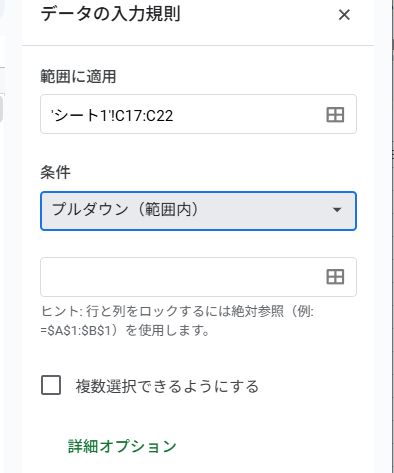This screenshot has height=473, width=394.
Task: Click the プルダウン text inside condition selector
Action: point(90,209)
